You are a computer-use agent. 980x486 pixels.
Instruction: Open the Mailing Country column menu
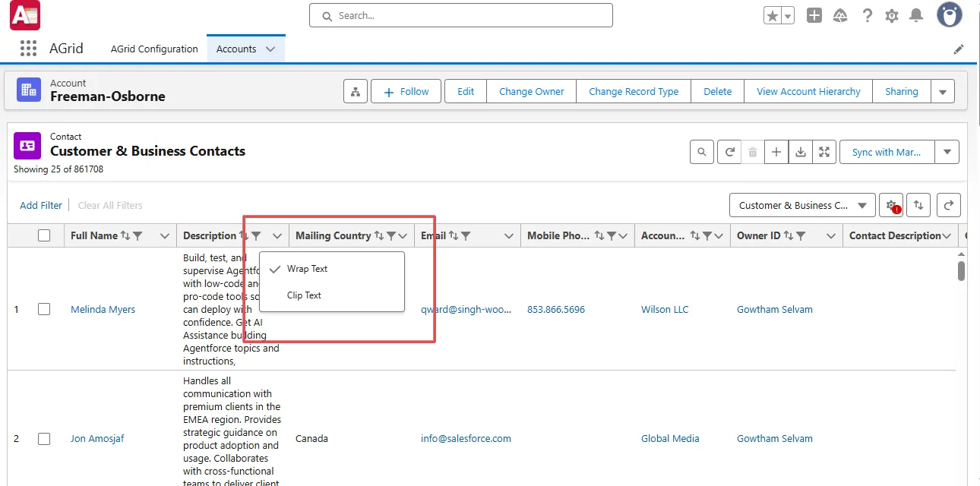click(403, 235)
